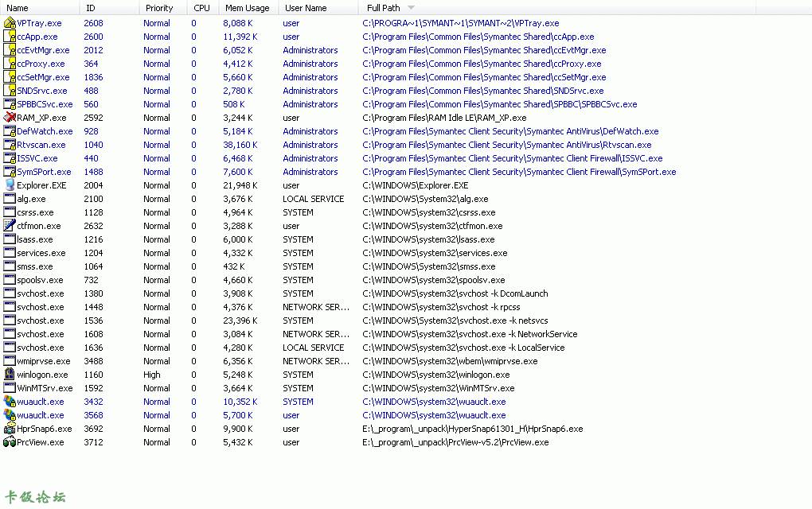Click path ending in HprSnap6.exe
This screenshot has height=509, width=812.
[x=473, y=429]
